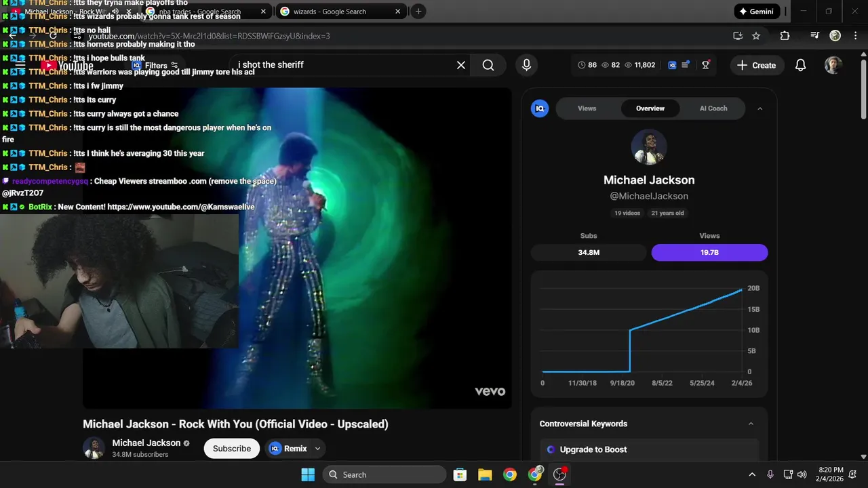Image resolution: width=868 pixels, height=488 pixels.
Task: Click the vidIQ Remix button
Action: coord(288,449)
